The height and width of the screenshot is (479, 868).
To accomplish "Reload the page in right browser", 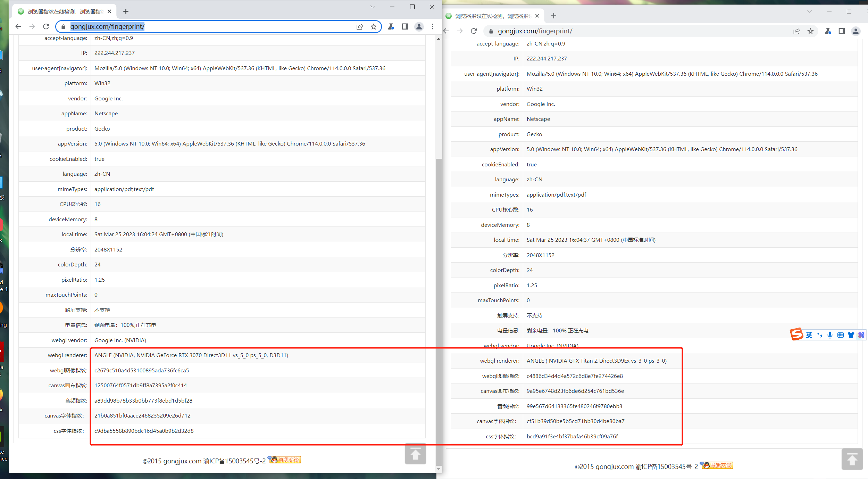I will (x=474, y=31).
